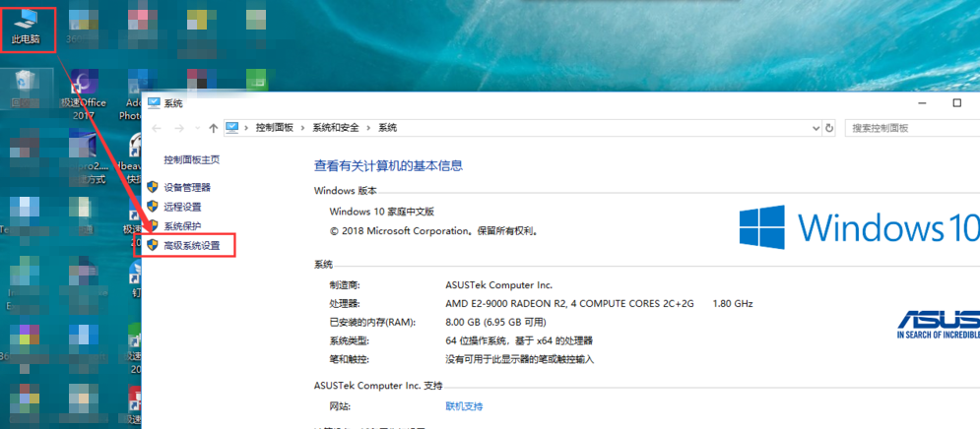980x429 pixels.
Task: Click the ASUSTek Computer Inc. 支持 section heading
Action: pos(378,386)
